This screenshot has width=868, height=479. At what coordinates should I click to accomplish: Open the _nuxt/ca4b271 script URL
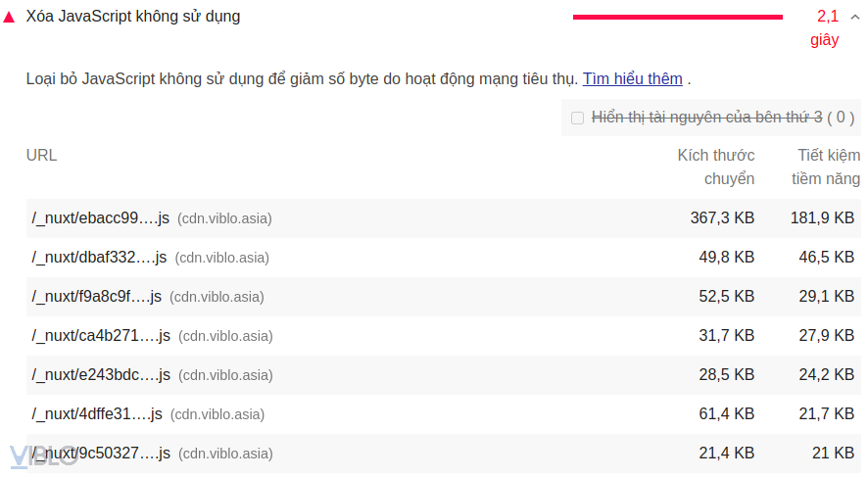click(x=101, y=336)
